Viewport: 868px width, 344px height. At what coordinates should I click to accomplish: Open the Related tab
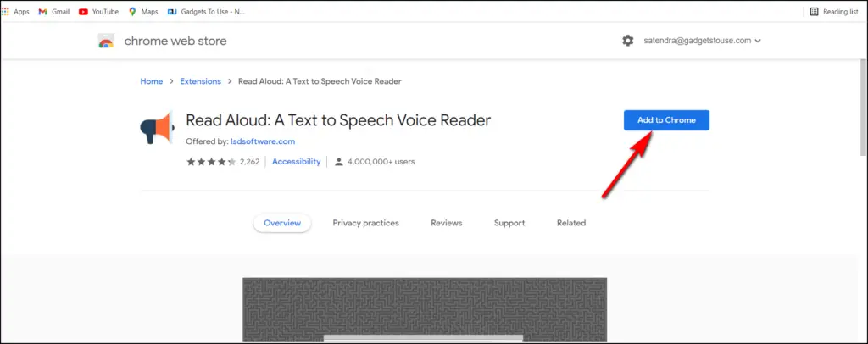click(x=571, y=223)
